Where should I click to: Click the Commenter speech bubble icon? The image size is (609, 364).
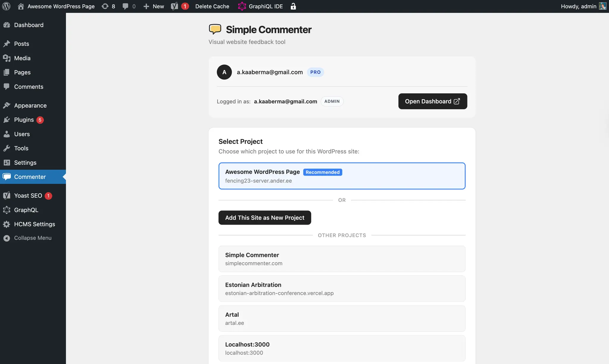click(7, 177)
